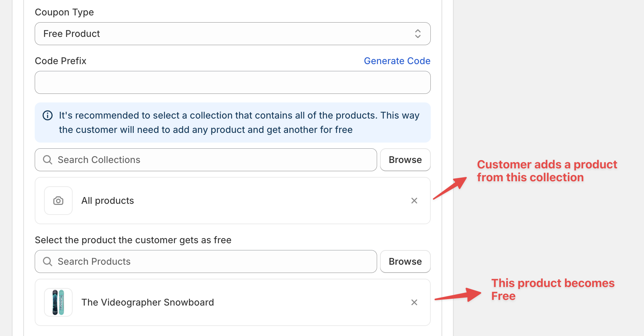Focus the Code Prefix text field
644x336 pixels.
pyautogui.click(x=233, y=82)
